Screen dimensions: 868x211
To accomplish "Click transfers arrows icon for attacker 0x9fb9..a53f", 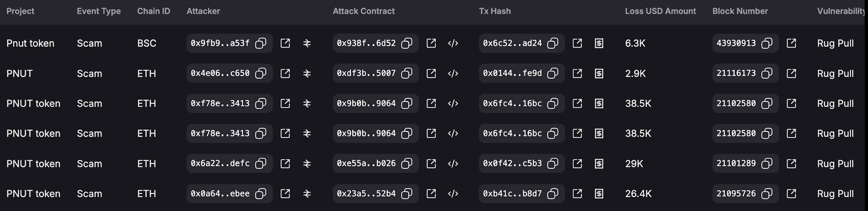I will click(x=307, y=43).
